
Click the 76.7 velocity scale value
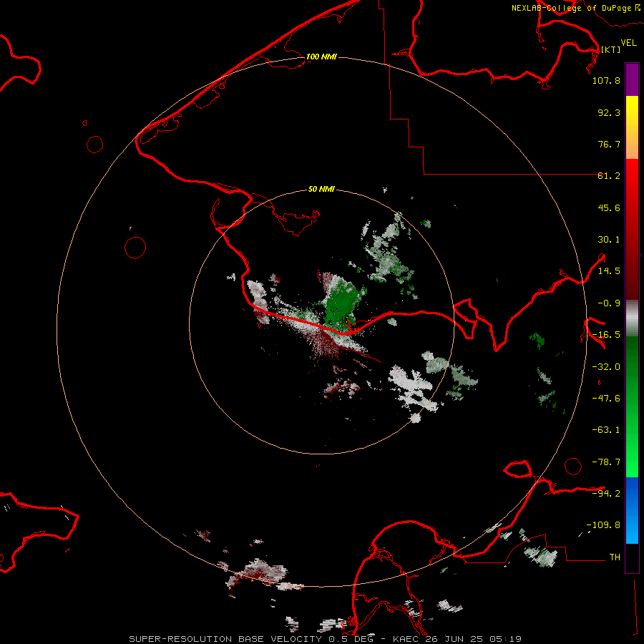pos(609,144)
